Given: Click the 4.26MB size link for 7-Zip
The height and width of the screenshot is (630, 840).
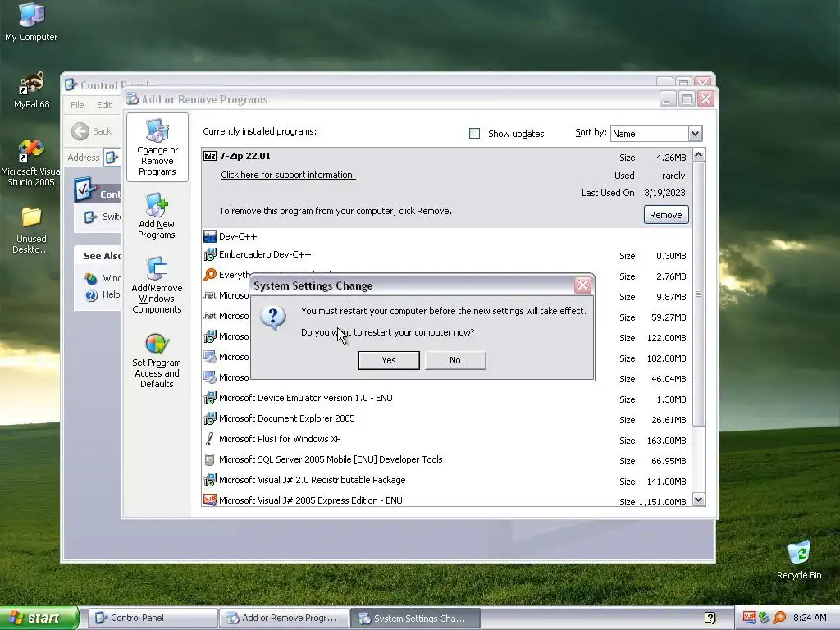Looking at the screenshot, I should coord(671,157).
